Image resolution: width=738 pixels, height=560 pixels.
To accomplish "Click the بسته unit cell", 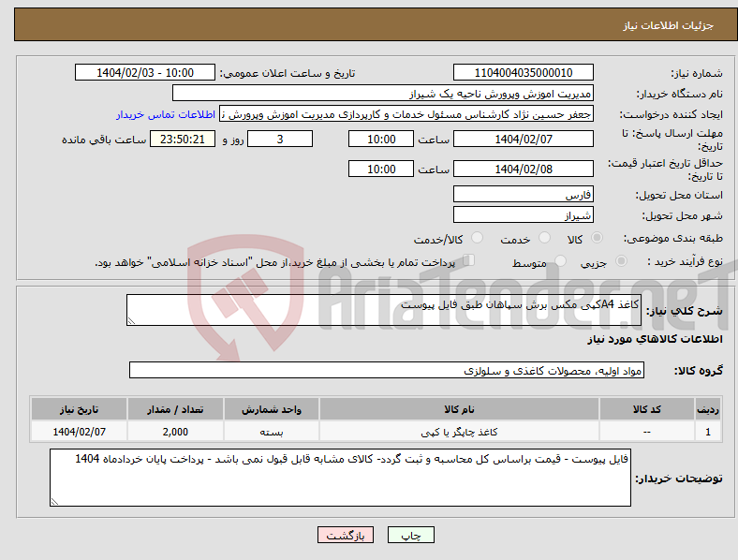I will point(272,432).
